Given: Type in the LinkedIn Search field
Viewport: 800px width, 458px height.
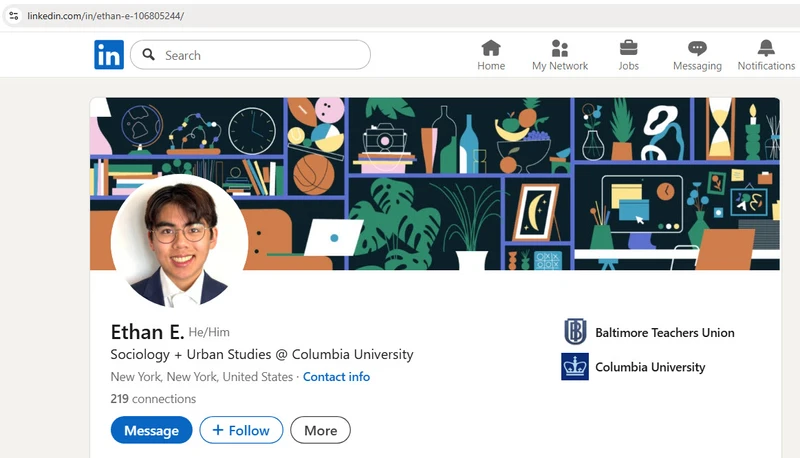Looking at the screenshot, I should tap(260, 55).
